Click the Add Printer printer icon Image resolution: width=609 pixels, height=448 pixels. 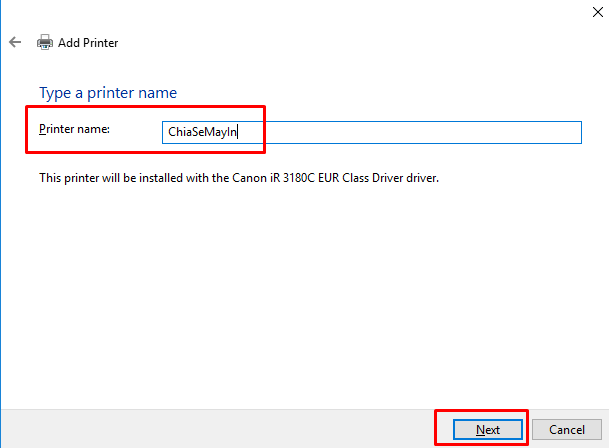click(45, 42)
